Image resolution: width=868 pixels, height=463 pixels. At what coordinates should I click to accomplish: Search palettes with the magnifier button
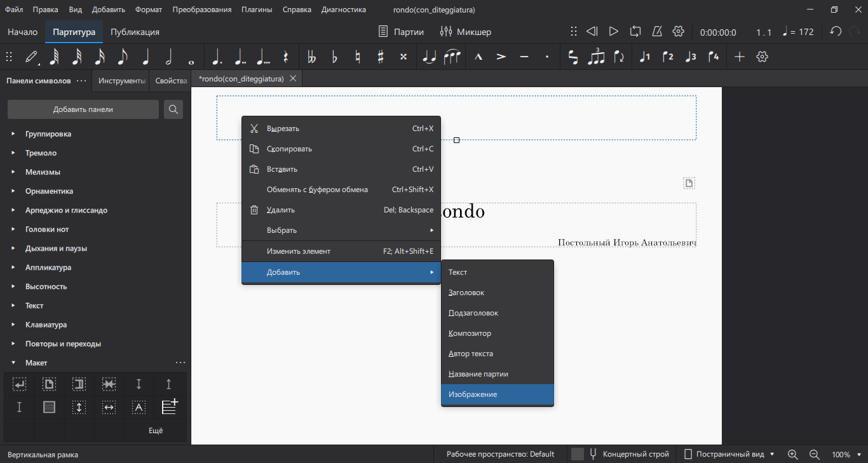tap(173, 109)
